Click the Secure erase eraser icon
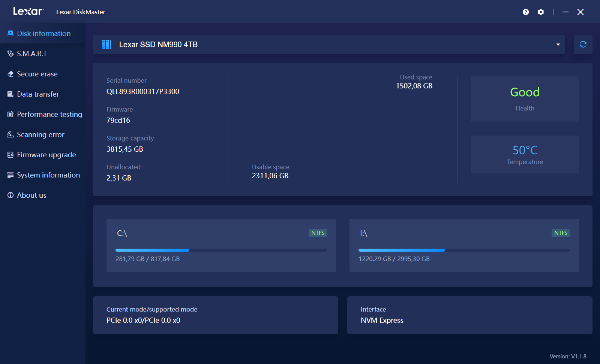The image size is (600, 364). pyautogui.click(x=10, y=74)
